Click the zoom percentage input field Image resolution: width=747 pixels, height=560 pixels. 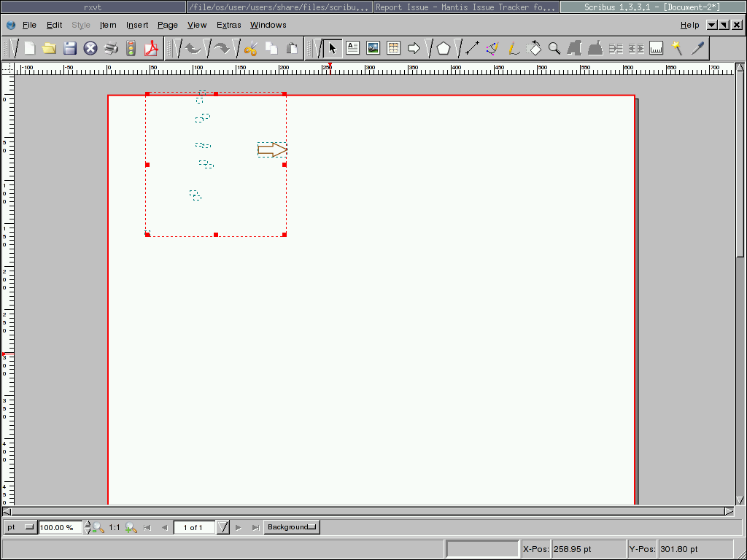[61, 527]
